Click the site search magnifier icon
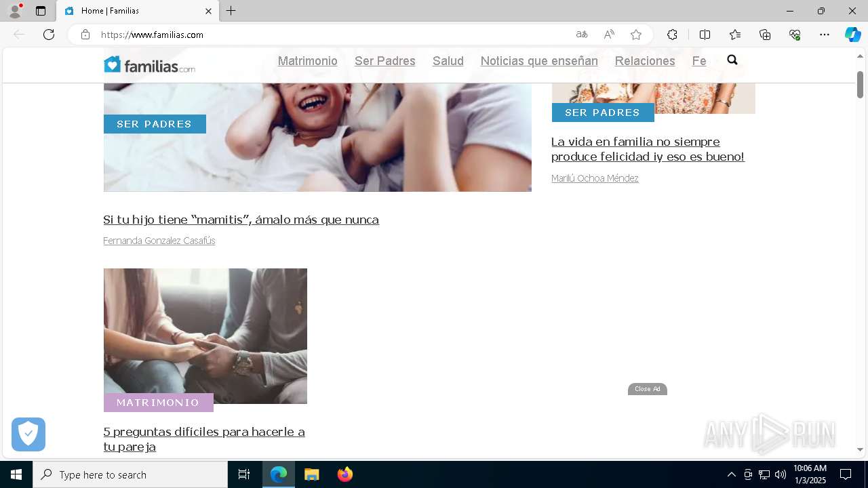The width and height of the screenshot is (868, 488). 732,60
